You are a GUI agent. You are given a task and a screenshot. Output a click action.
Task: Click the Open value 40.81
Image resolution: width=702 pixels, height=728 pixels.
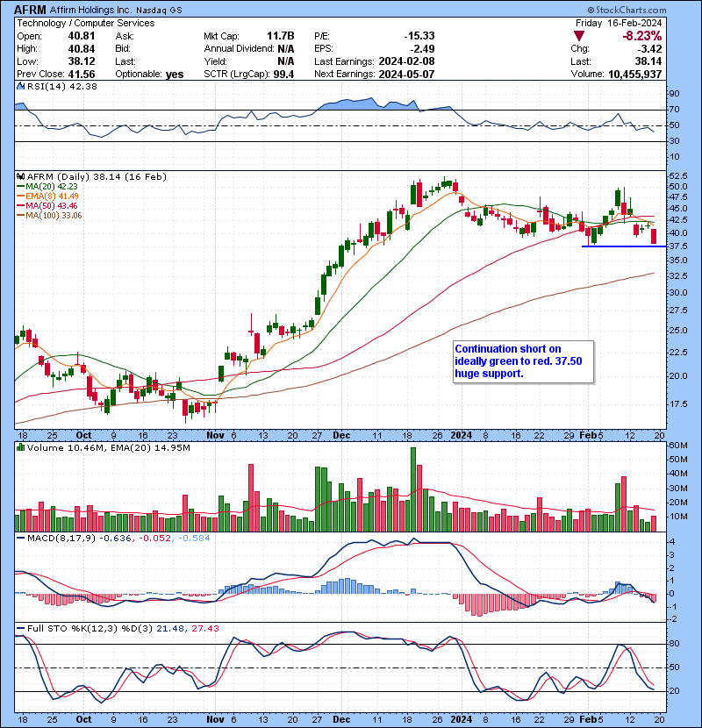pos(82,36)
